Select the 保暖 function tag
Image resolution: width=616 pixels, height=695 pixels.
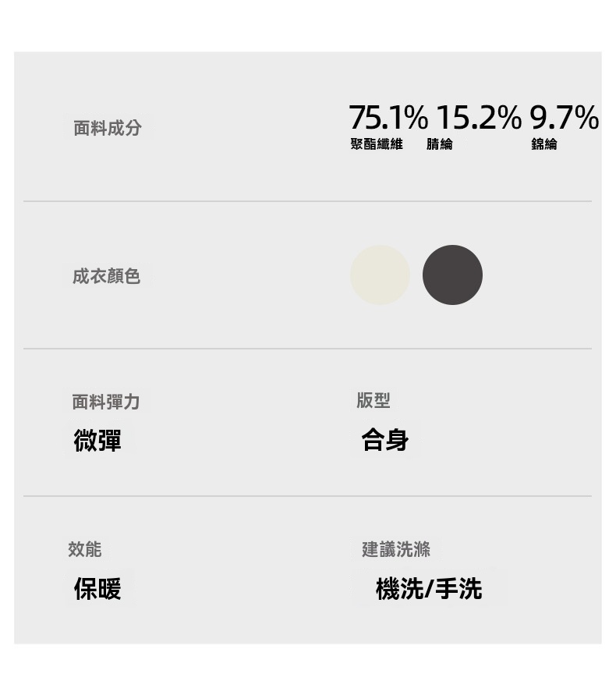pyautogui.click(x=97, y=589)
